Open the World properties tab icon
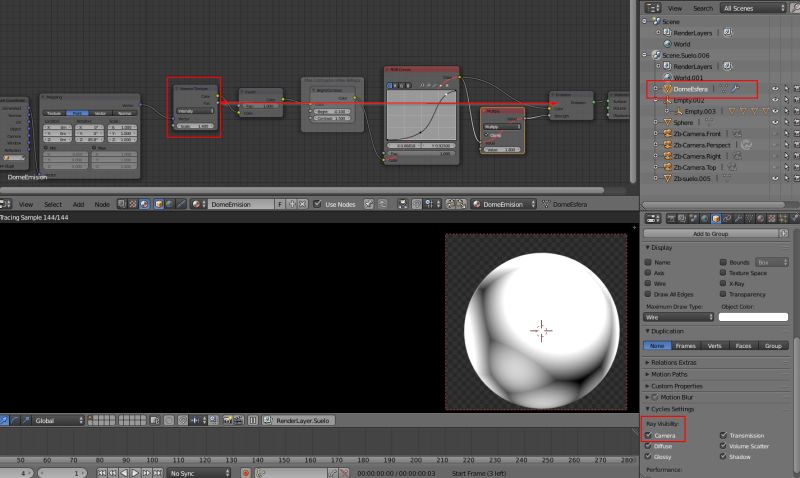Screen dimensions: 800x478 click(705, 219)
